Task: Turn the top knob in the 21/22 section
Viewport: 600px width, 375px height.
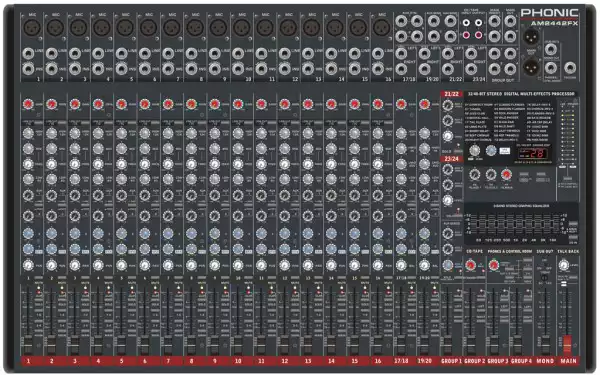Action: [447, 105]
